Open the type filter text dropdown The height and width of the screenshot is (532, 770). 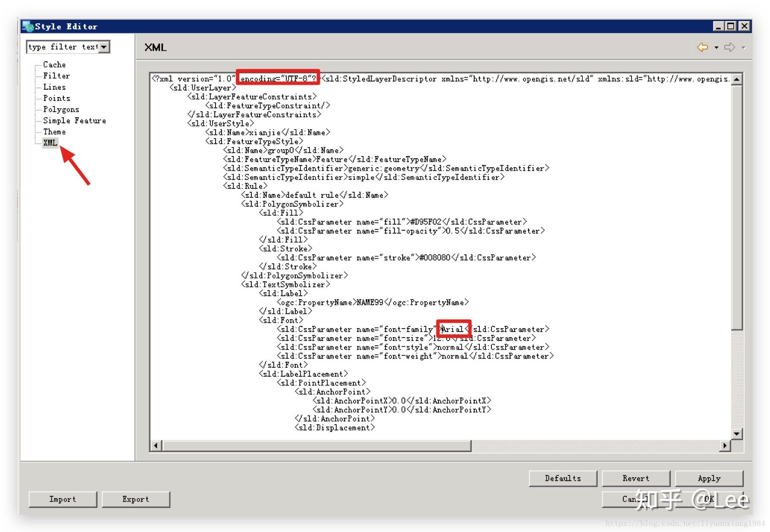click(104, 47)
